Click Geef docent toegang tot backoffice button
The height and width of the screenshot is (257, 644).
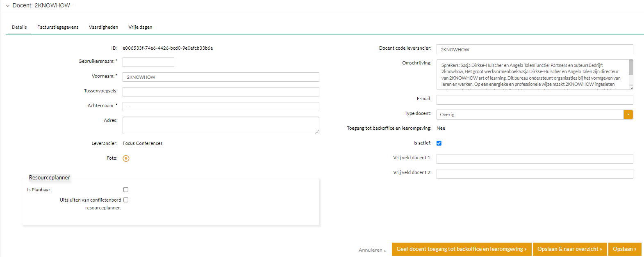(461, 249)
